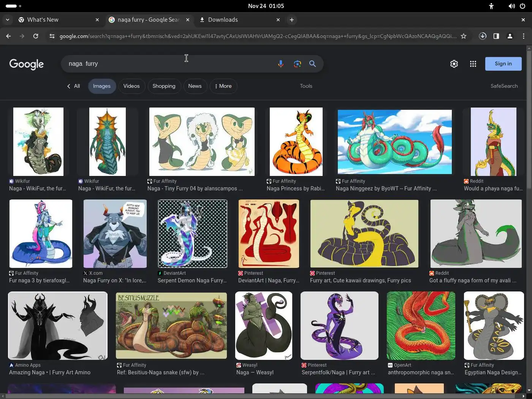Toggle the browser side panel icon
Image resolution: width=532 pixels, height=399 pixels.
point(496,36)
